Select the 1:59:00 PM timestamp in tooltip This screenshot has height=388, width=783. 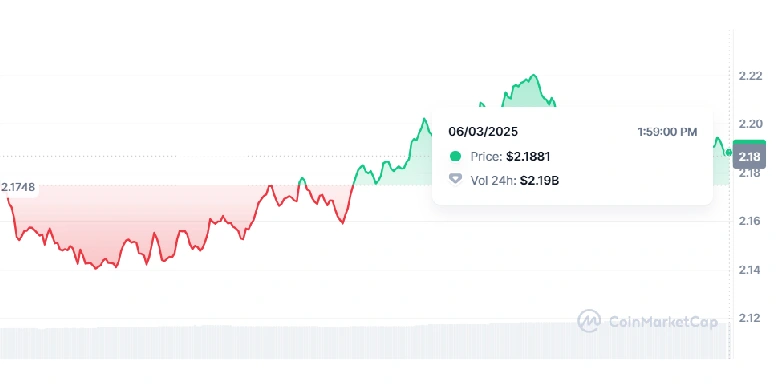coord(667,132)
